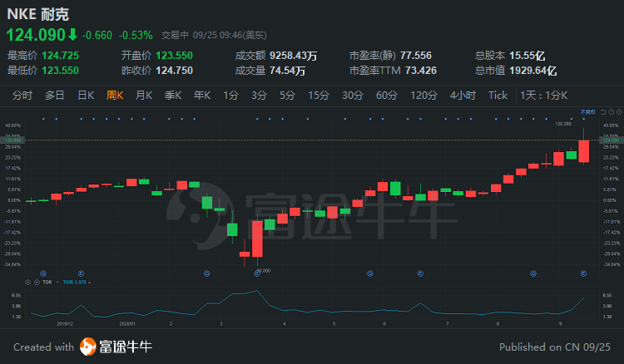Select the 月K tab
This screenshot has height=364, width=624.
click(x=144, y=96)
